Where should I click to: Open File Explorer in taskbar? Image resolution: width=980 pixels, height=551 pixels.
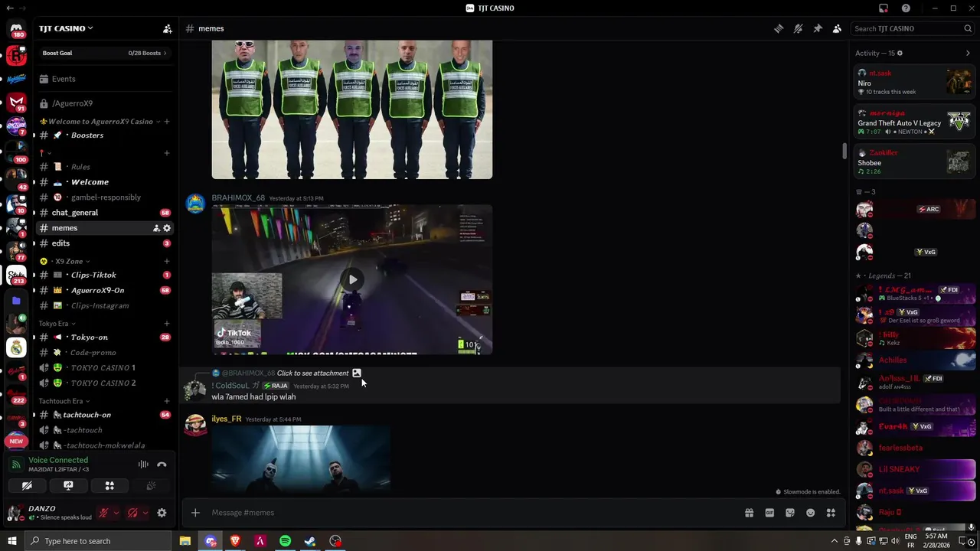pos(185,541)
